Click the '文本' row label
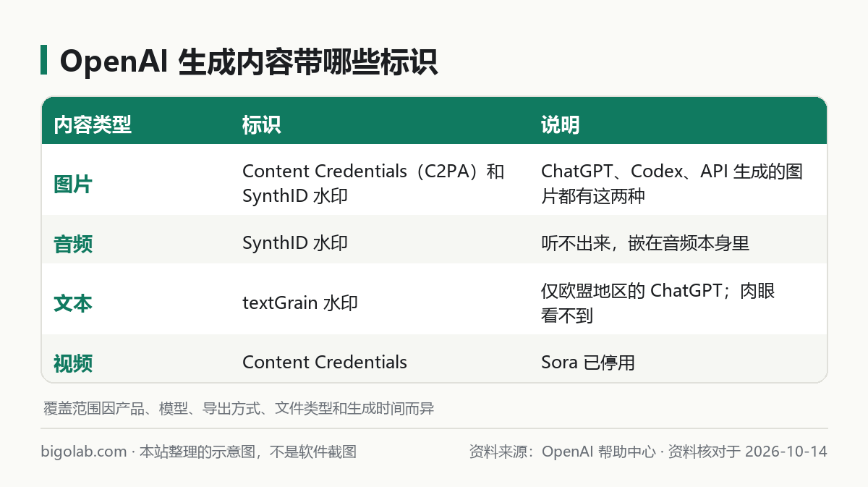 pyautogui.click(x=72, y=303)
